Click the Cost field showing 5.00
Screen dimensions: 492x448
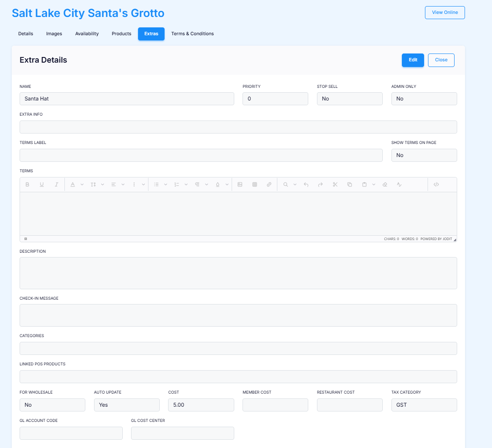[x=201, y=405]
